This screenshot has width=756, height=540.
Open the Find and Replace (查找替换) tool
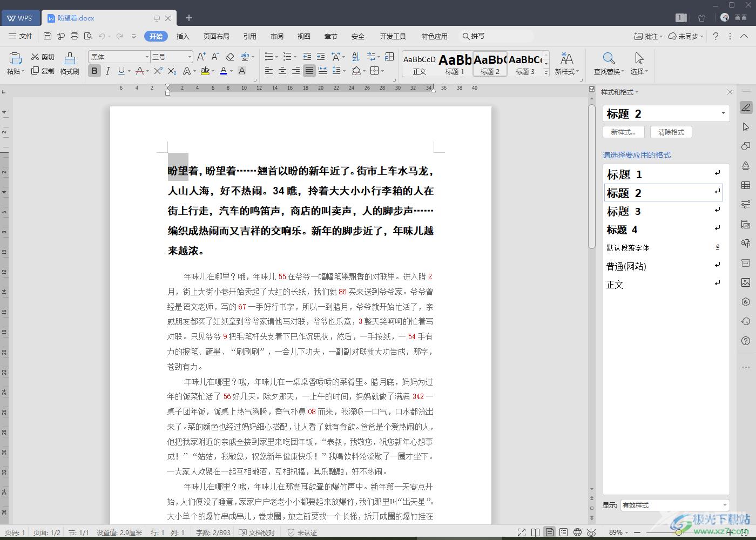pos(609,64)
